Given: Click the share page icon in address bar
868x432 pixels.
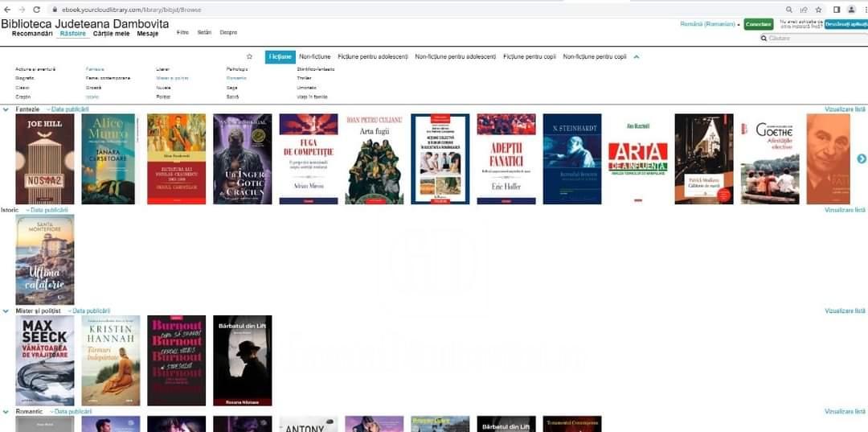Looking at the screenshot, I should [803, 10].
